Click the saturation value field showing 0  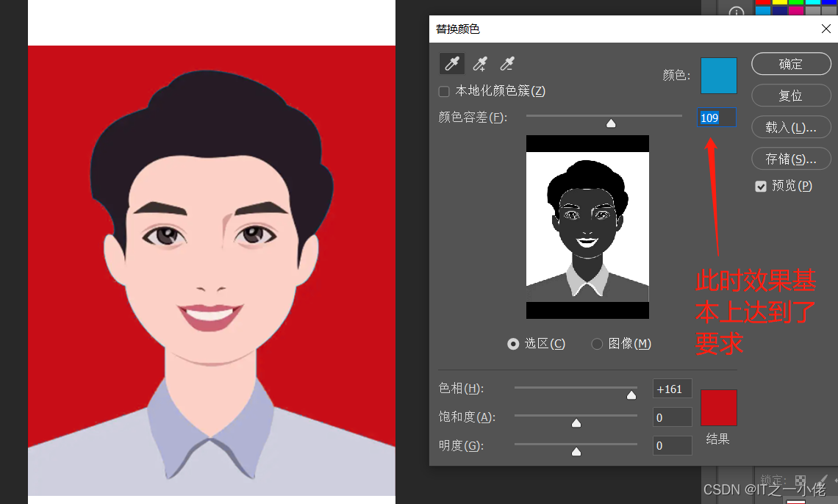(673, 417)
